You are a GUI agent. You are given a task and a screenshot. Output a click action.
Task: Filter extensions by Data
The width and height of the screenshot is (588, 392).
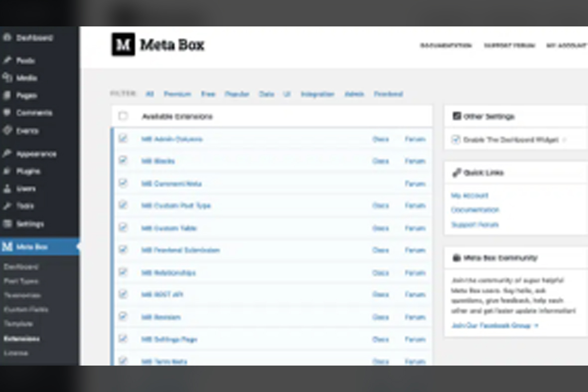[267, 94]
